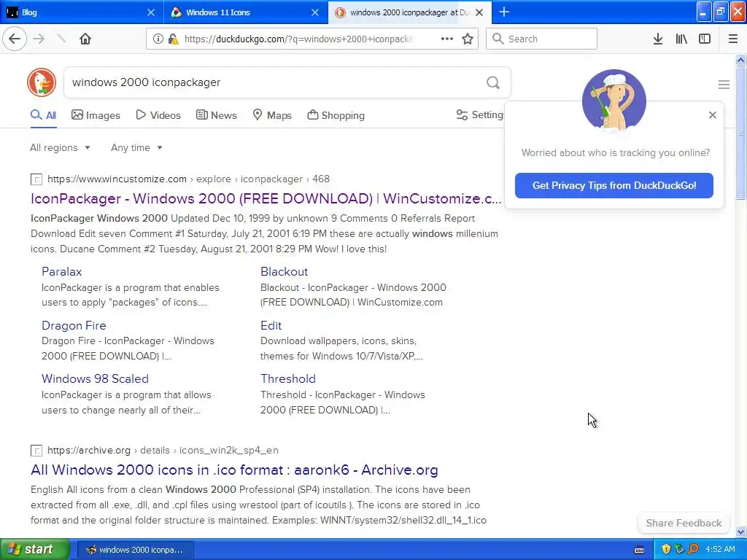Screen dimensions: 747x560
Task: Click the Firefox taskbar window button
Action: (x=135, y=550)
